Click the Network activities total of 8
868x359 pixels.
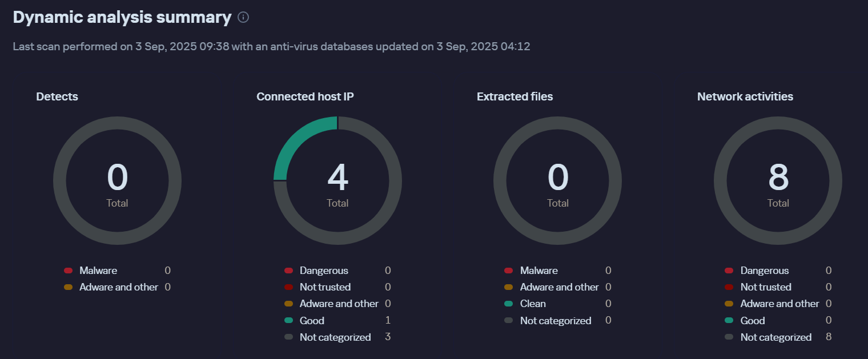coord(778,180)
